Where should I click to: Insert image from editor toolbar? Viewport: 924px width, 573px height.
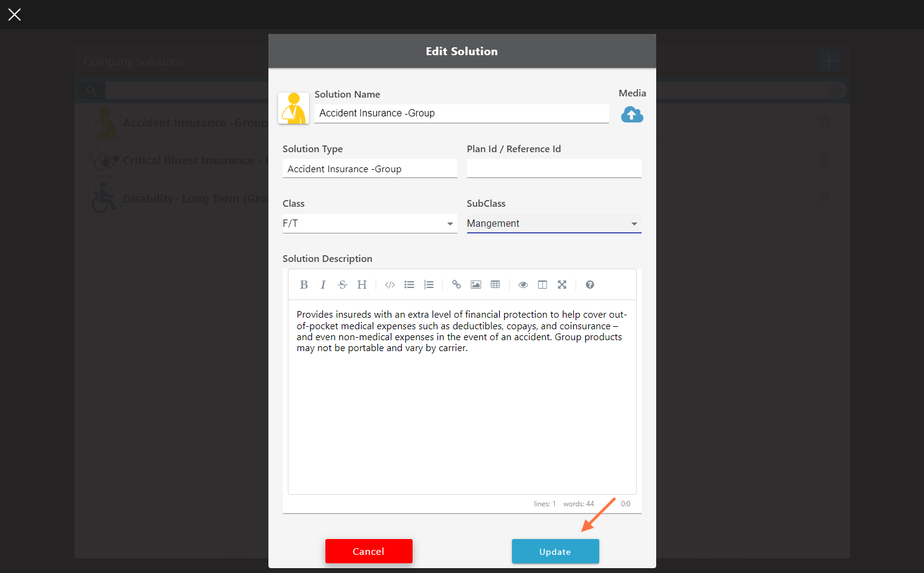coord(476,284)
